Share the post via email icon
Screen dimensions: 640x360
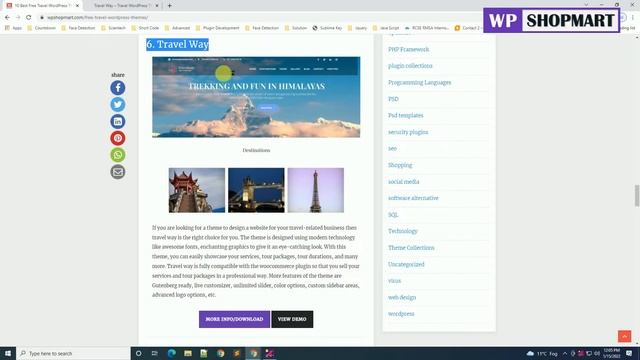[118, 172]
